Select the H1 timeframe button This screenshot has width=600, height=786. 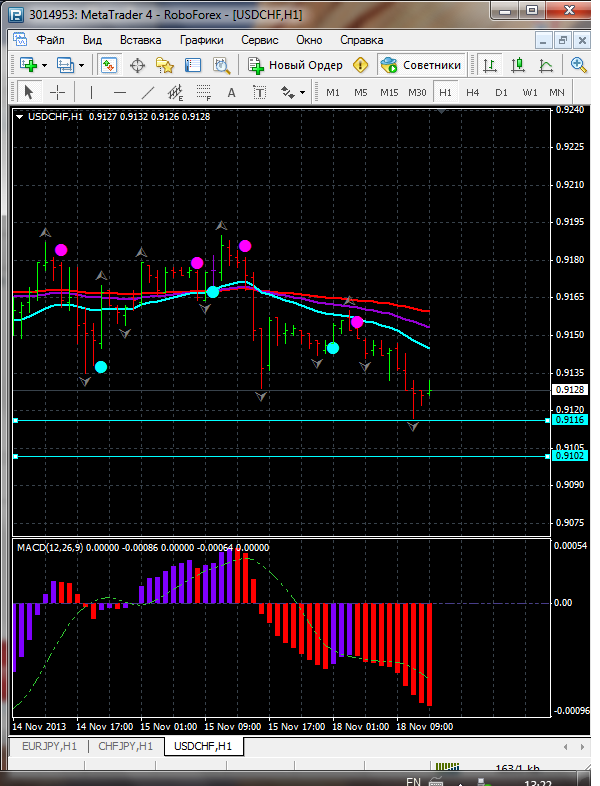coord(445,92)
